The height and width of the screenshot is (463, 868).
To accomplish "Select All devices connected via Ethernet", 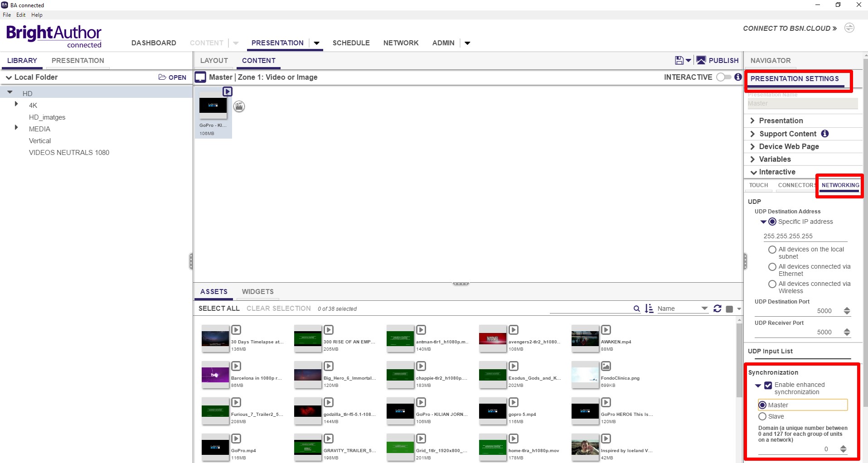I will (772, 267).
